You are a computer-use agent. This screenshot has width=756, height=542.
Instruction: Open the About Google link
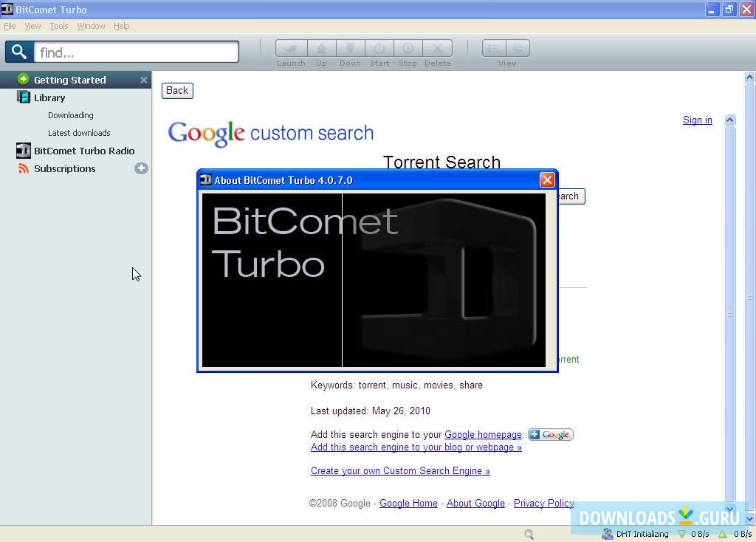pos(475,503)
